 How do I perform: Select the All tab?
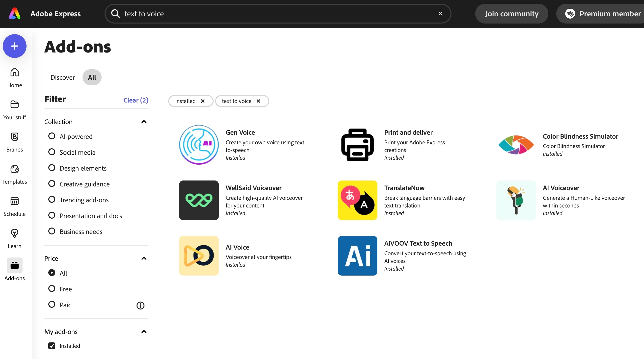[92, 77]
